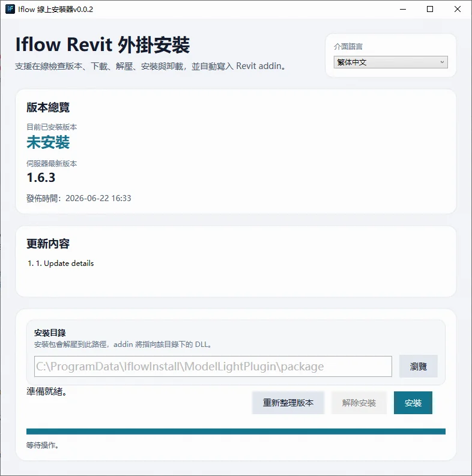Minimize the Iflow installer window
Image resolution: width=472 pixels, height=476 pixels.
(x=403, y=9)
